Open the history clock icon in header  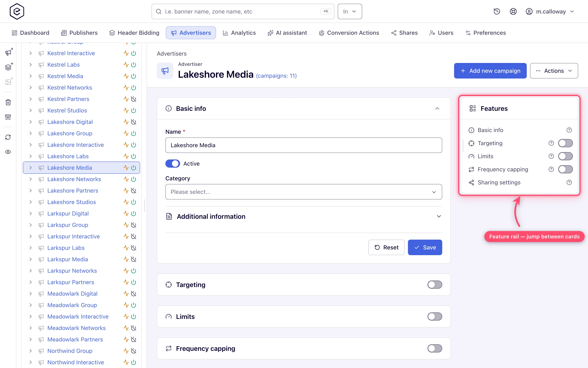click(x=497, y=11)
